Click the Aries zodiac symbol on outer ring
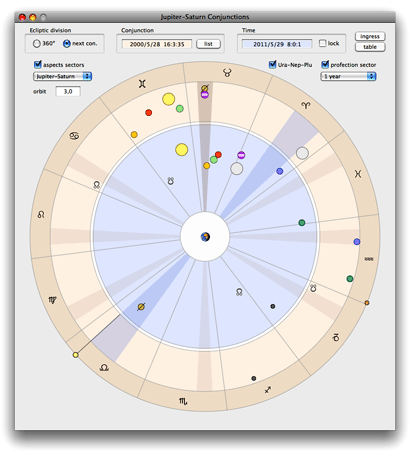The image size is (417, 454). (x=306, y=106)
